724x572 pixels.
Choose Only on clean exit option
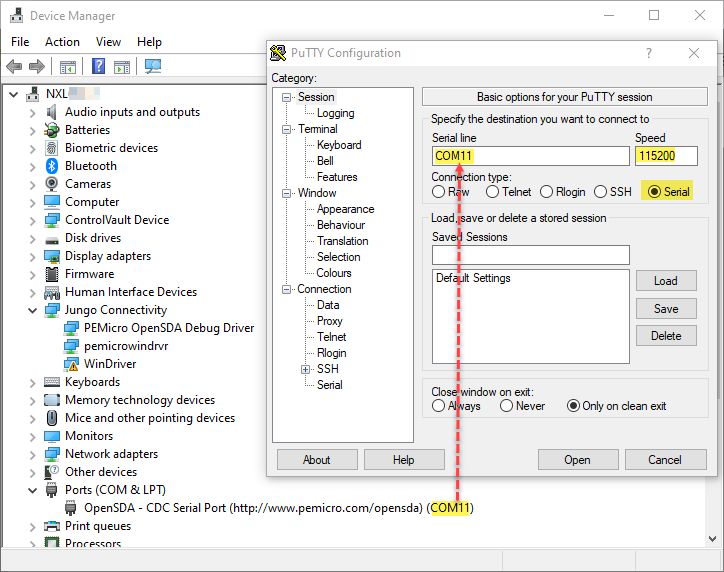tap(616, 406)
